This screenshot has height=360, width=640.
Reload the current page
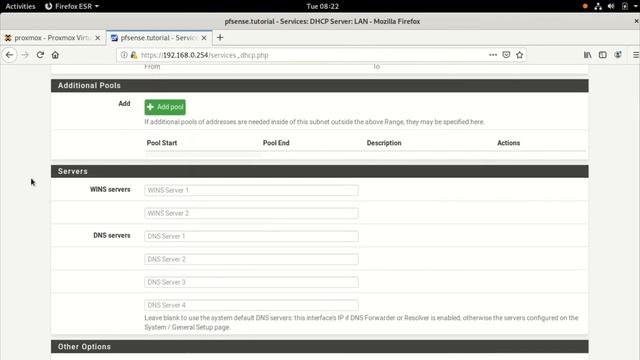click(40, 55)
